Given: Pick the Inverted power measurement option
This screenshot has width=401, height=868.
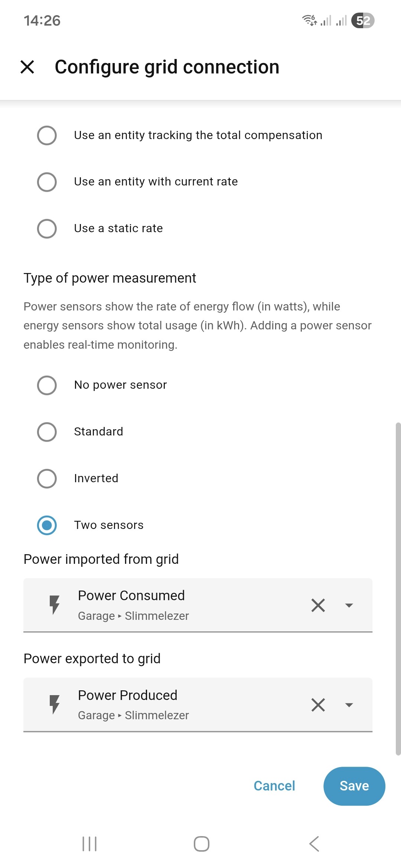Looking at the screenshot, I should tap(47, 479).
